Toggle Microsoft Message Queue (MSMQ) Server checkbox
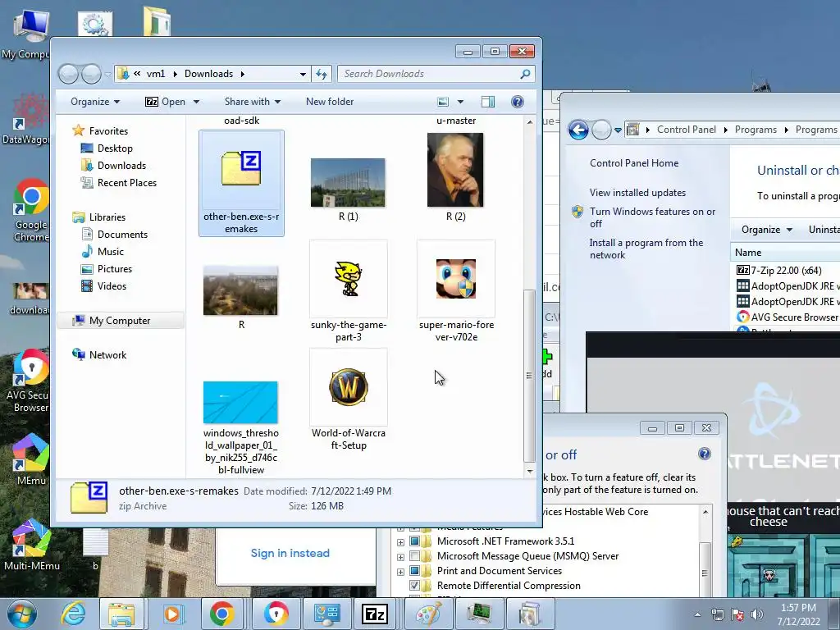Image resolution: width=840 pixels, height=630 pixels. (x=414, y=556)
